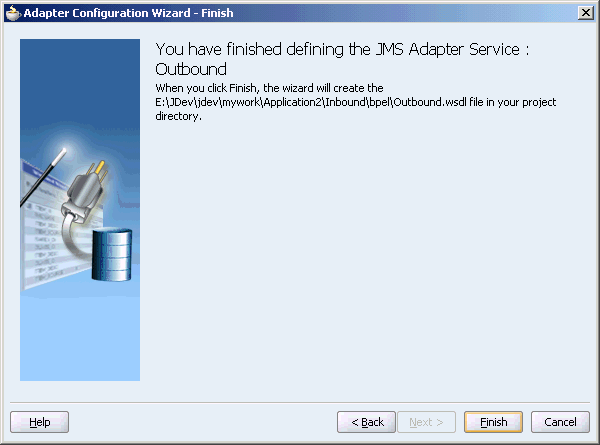Image resolution: width=600 pixels, height=445 pixels.
Task: Click the JDeveloper coffee cup title icon
Action: coord(13,13)
